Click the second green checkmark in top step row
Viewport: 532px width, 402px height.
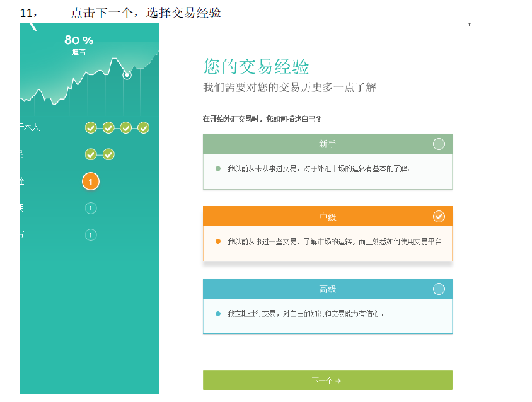(x=108, y=128)
